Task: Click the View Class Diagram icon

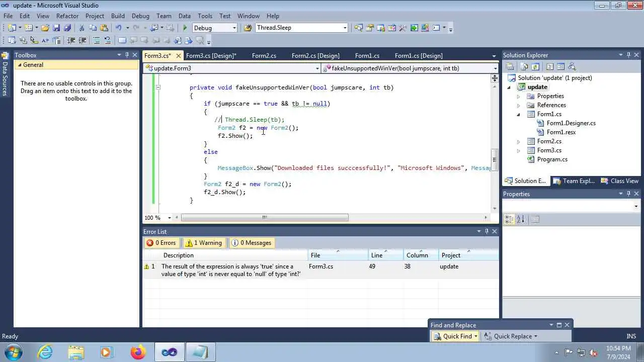Action: click(572, 66)
